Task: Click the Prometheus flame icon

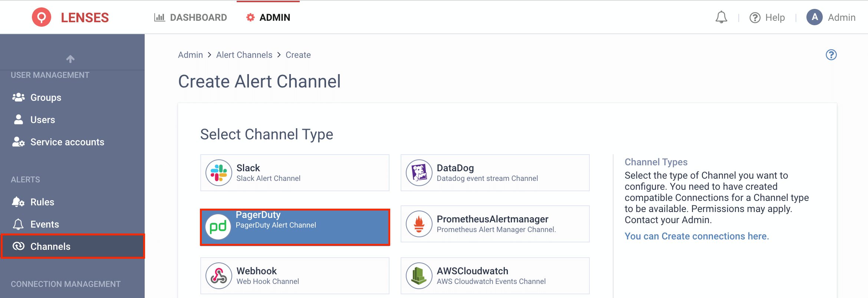Action: 419,224
